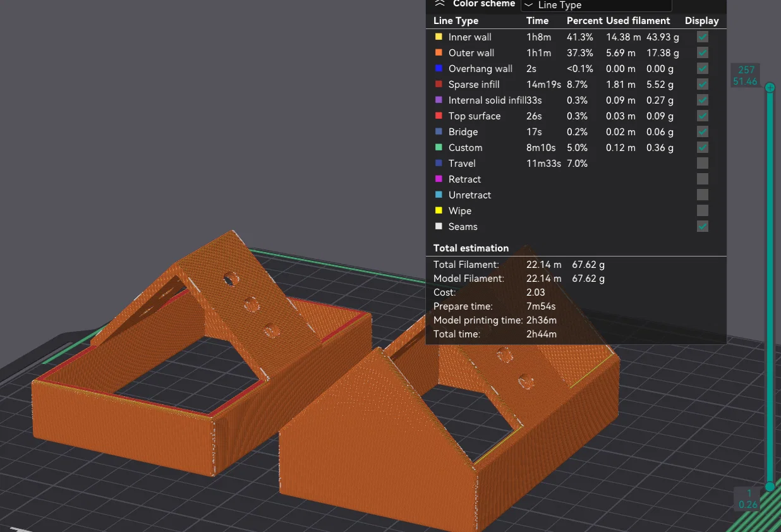Click the orange Outer wall color swatch
The height and width of the screenshot is (532, 781).
(x=439, y=52)
